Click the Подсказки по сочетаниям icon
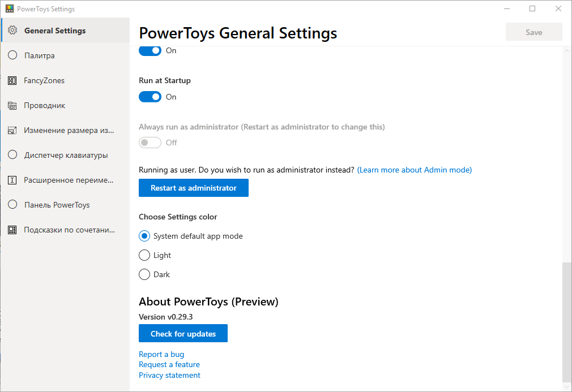Viewport: 572px width, 392px height. point(12,230)
